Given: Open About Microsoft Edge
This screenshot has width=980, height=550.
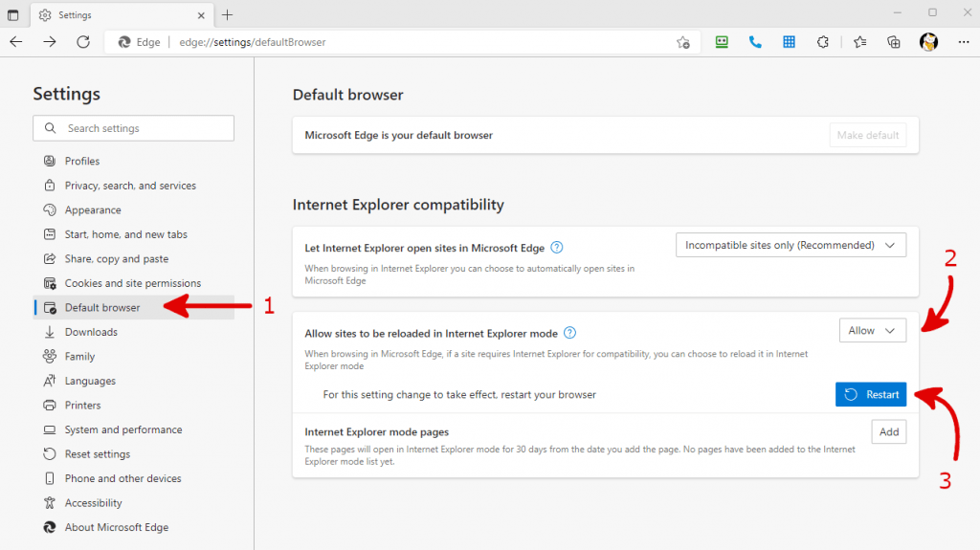Looking at the screenshot, I should tap(134, 527).
